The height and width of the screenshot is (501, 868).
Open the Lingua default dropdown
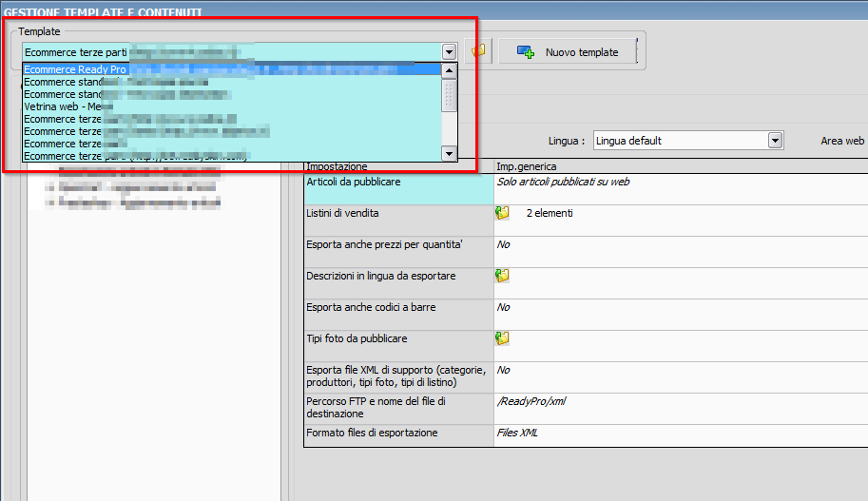click(775, 141)
